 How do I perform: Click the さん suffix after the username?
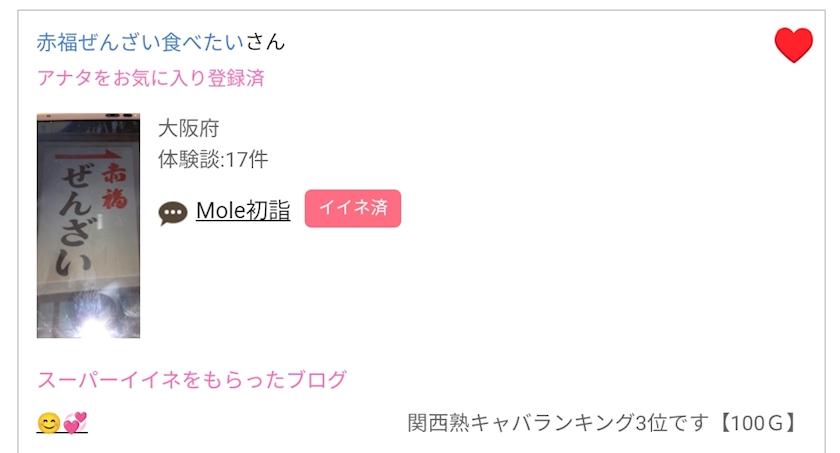pyautogui.click(x=265, y=42)
